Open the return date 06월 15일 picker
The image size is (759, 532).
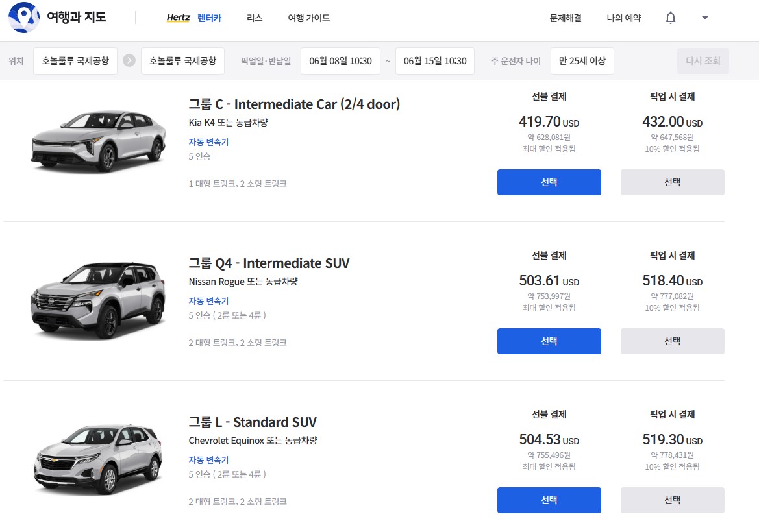tap(434, 61)
